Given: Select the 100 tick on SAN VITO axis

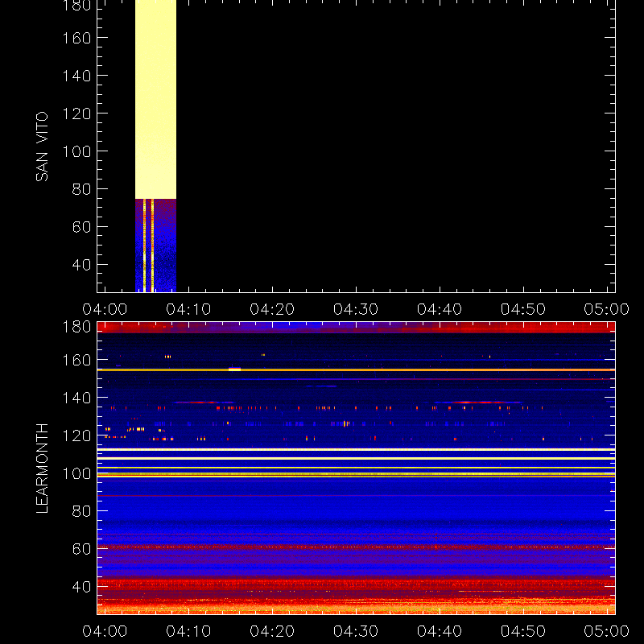Looking at the screenshot, I should [x=76, y=151].
